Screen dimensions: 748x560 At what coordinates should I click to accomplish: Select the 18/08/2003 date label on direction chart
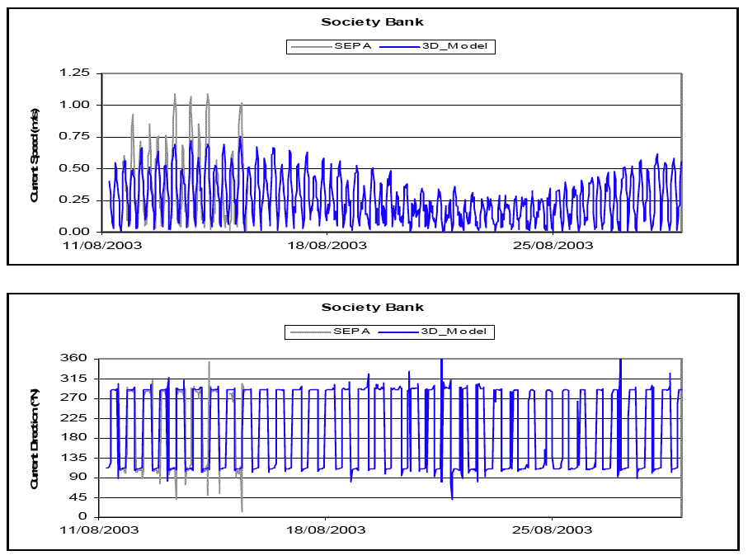click(326, 530)
